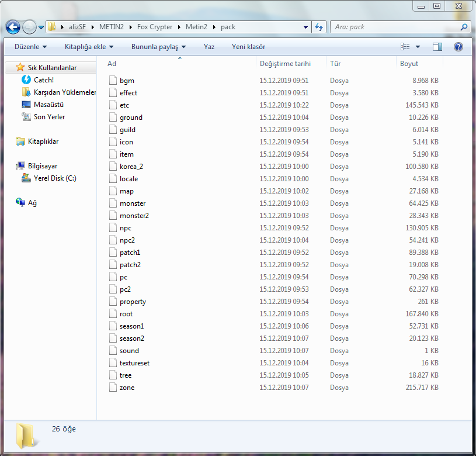
Task: Open view options dropdown arrow
Action: pyautogui.click(x=418, y=47)
